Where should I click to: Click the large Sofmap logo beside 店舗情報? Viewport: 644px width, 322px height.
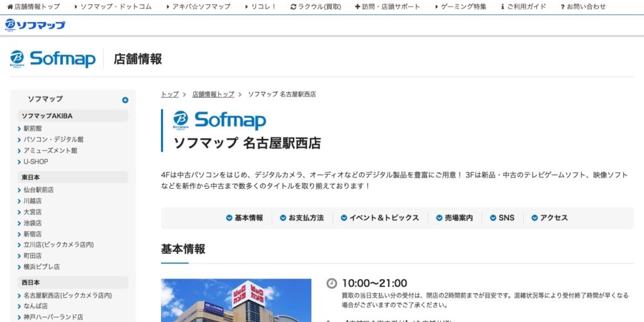(53, 58)
